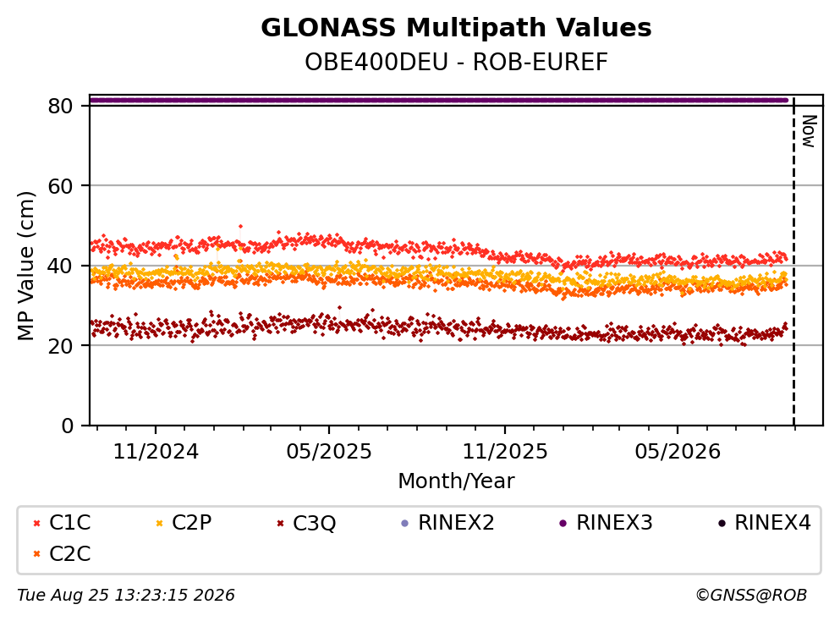
Task: Click the OBE400DEU - ROB-EUREF subtitle
Action: coord(457,62)
